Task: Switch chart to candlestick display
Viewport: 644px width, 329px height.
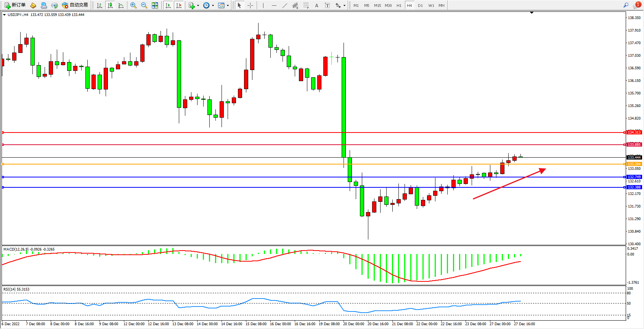Action: (x=110, y=5)
